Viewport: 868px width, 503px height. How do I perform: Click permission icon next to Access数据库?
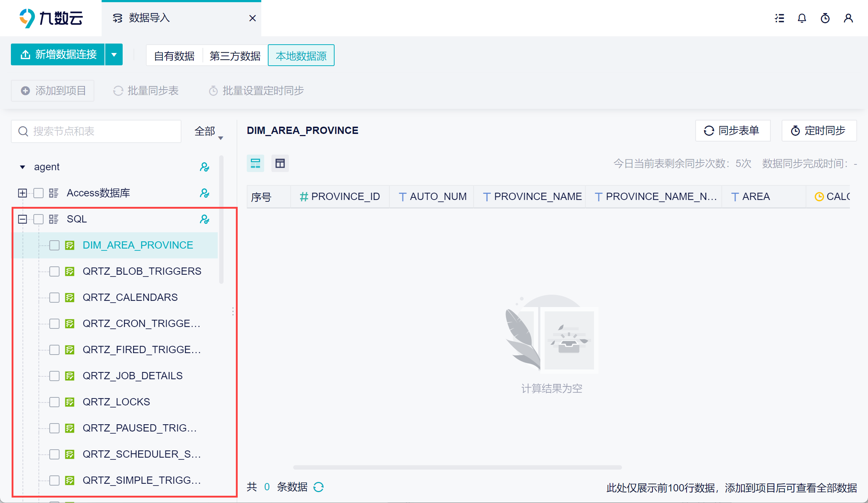[205, 193]
